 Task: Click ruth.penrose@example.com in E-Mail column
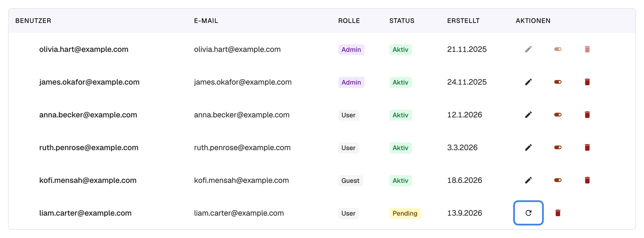[242, 148]
